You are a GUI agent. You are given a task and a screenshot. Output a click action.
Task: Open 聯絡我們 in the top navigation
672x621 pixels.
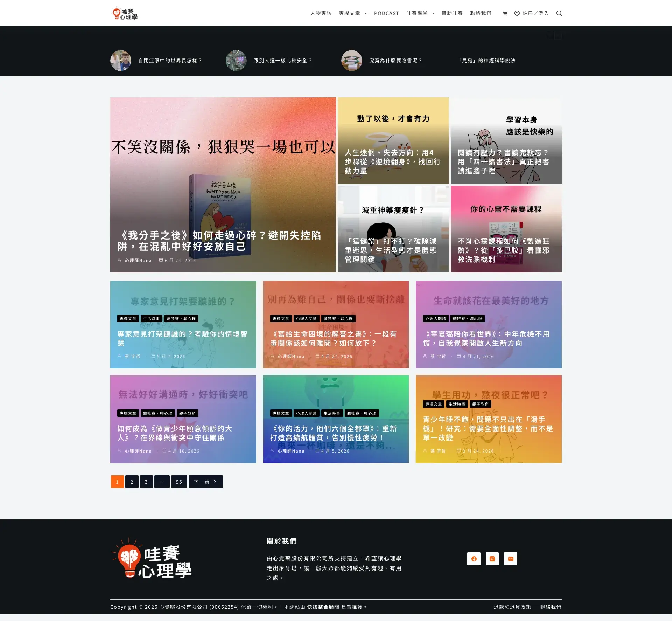click(481, 13)
